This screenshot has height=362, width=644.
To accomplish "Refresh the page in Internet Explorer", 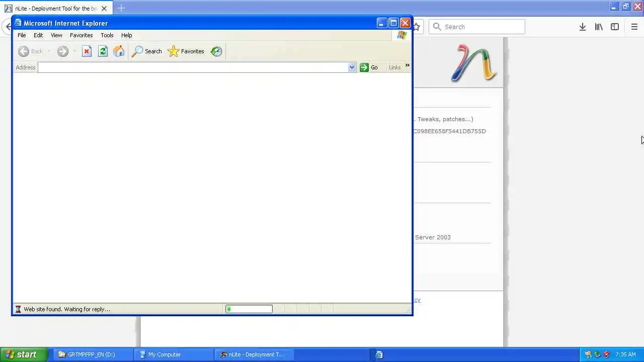I will click(x=103, y=51).
